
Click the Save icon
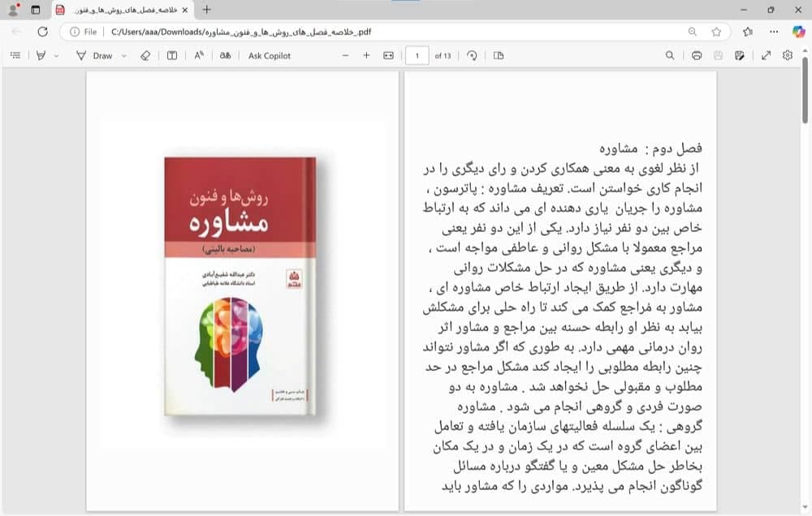718,55
